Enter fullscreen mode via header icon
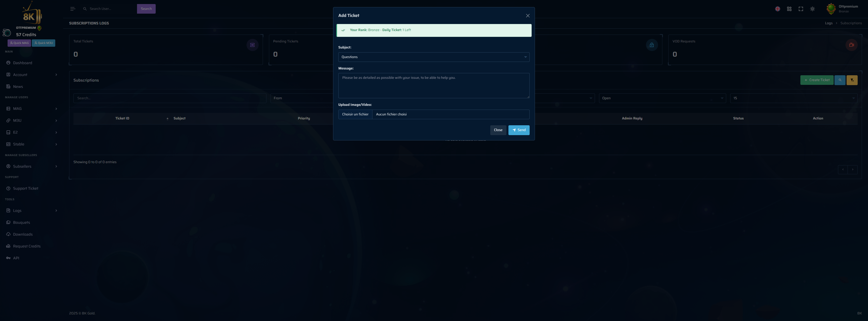Viewport: 868px width, 321px height. coord(801,9)
